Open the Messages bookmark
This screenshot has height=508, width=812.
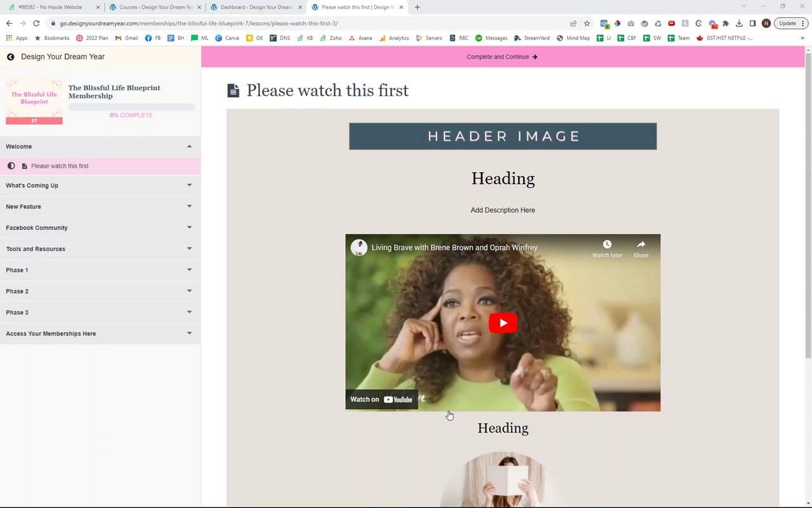coord(491,38)
